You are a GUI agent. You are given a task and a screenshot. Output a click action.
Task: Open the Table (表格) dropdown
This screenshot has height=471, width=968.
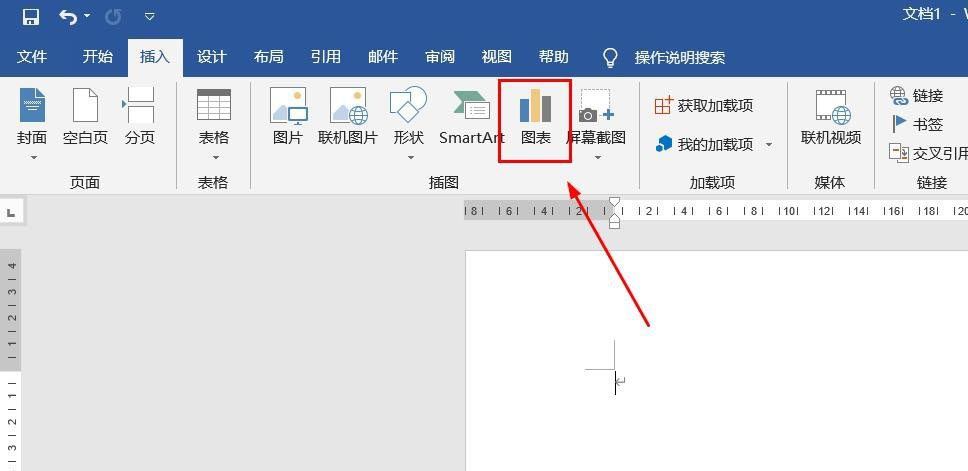pyautogui.click(x=214, y=157)
